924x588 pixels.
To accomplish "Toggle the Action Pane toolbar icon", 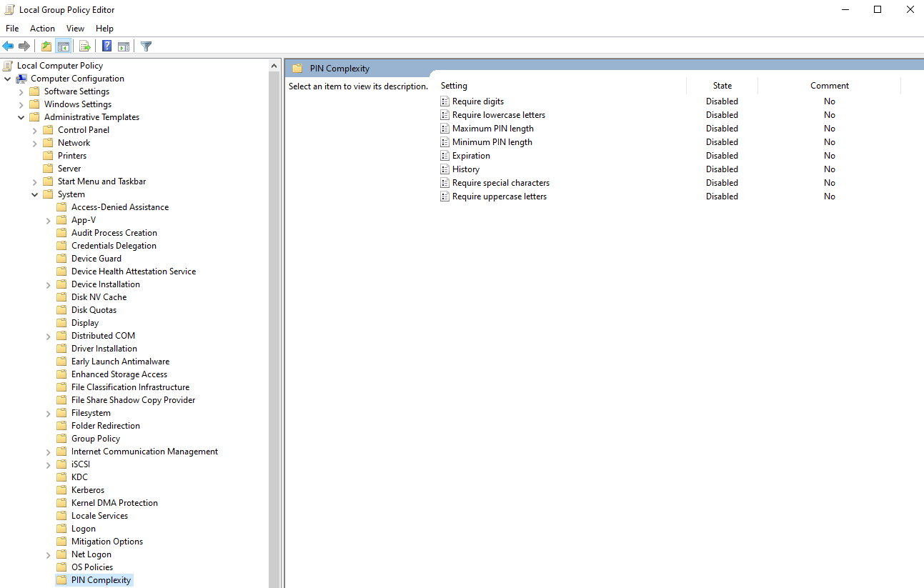I will tap(124, 46).
